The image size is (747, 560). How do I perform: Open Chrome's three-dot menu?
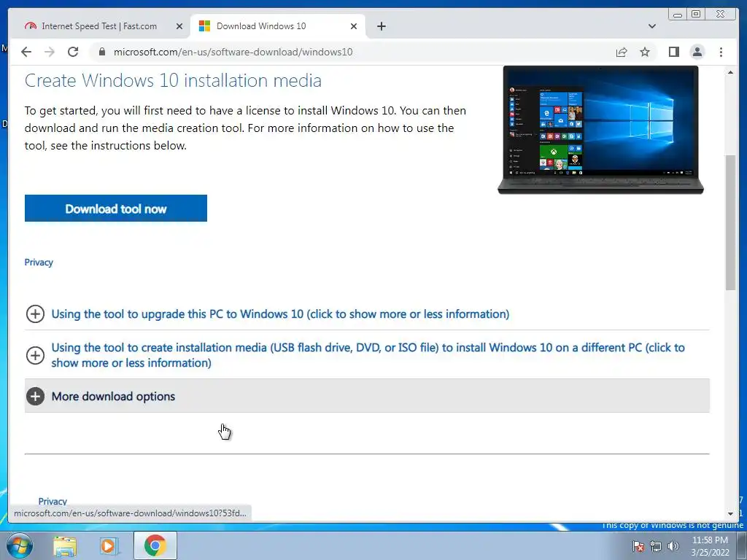[x=721, y=52]
